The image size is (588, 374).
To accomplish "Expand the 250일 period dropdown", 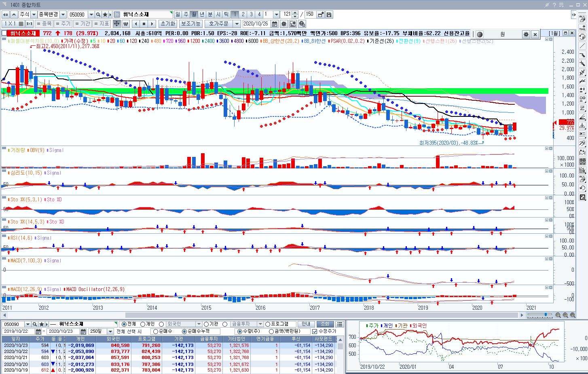I will point(110,332).
